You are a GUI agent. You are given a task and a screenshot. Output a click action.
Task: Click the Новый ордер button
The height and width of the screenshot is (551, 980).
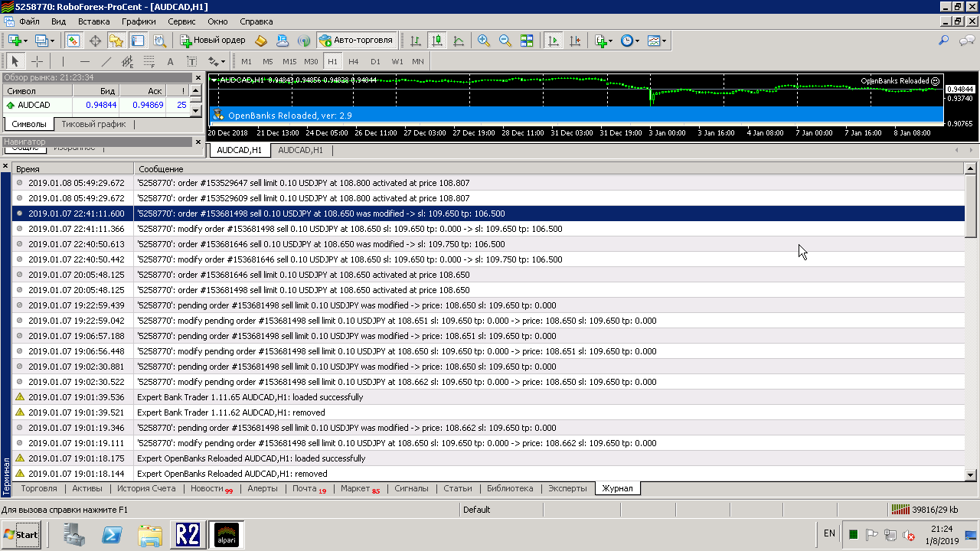click(213, 41)
